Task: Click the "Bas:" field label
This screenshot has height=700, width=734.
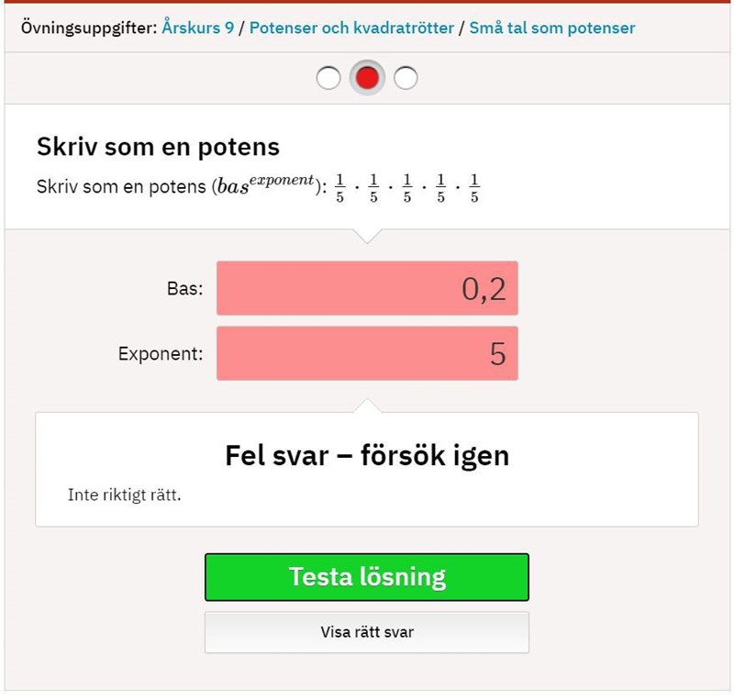Action: click(184, 289)
